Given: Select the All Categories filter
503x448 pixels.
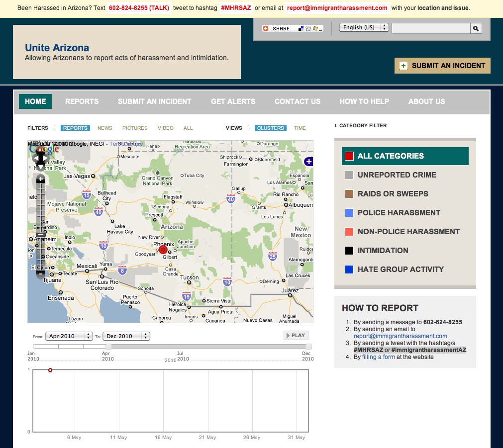Looking at the screenshot, I should click(x=405, y=156).
